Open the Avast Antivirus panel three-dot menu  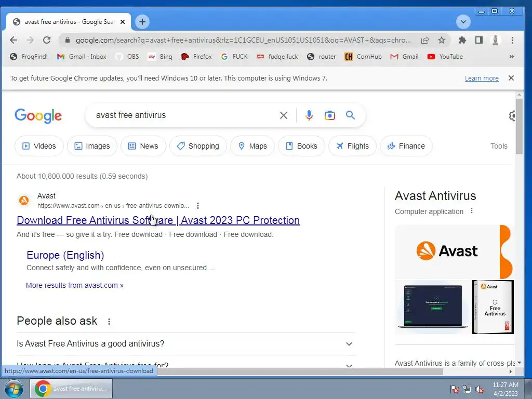pos(472,211)
